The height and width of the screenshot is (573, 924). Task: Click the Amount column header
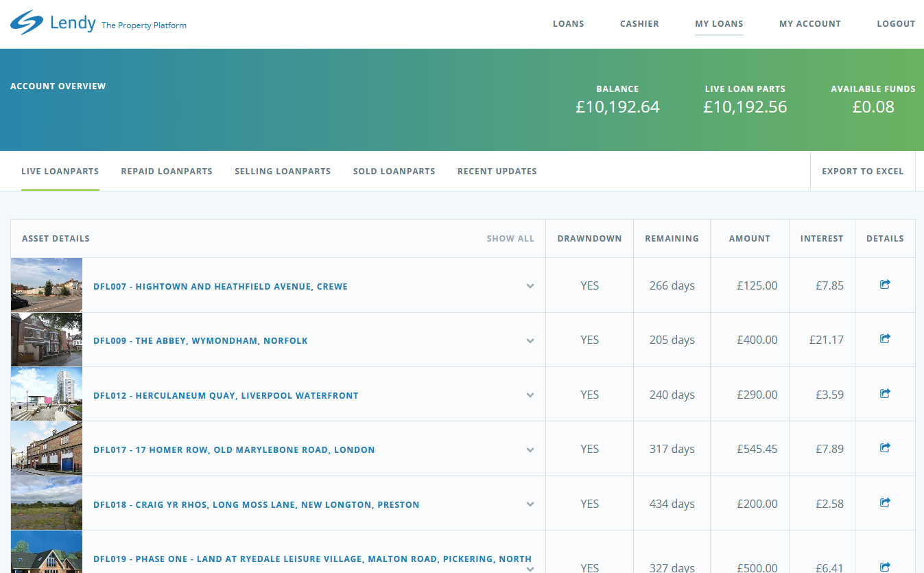(x=750, y=239)
